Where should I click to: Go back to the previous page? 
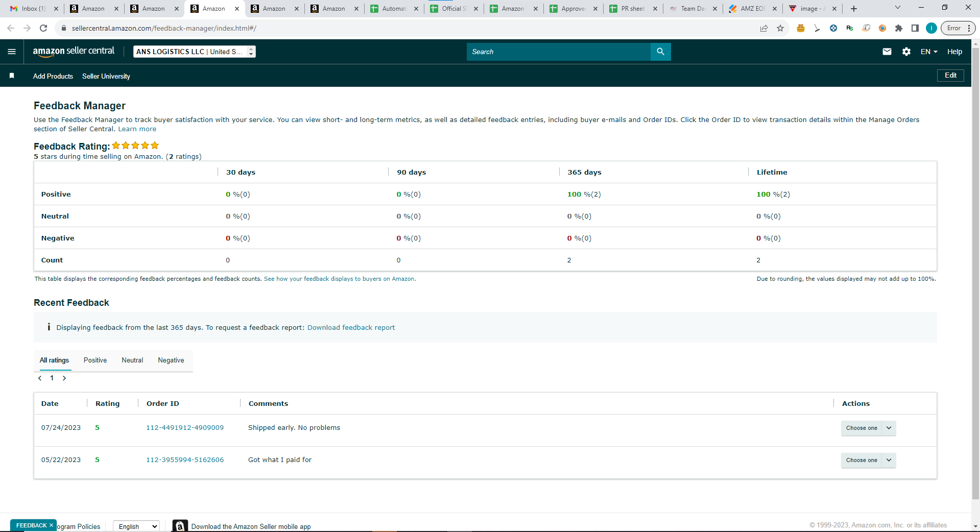coord(11,28)
